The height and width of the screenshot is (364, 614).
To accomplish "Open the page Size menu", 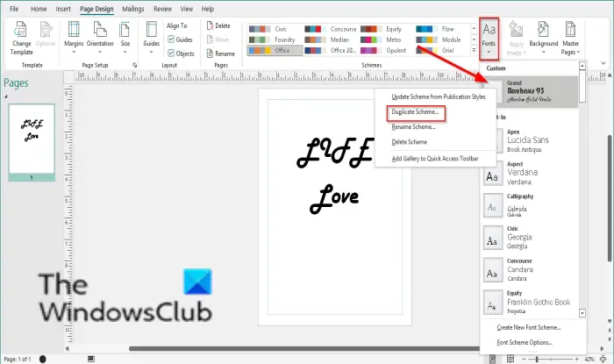I will click(x=125, y=39).
